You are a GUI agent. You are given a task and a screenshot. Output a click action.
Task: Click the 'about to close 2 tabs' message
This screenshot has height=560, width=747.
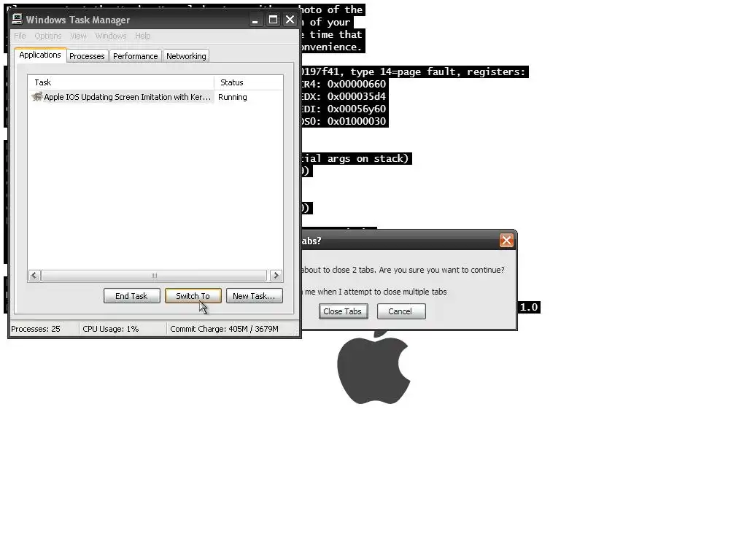tap(403, 270)
